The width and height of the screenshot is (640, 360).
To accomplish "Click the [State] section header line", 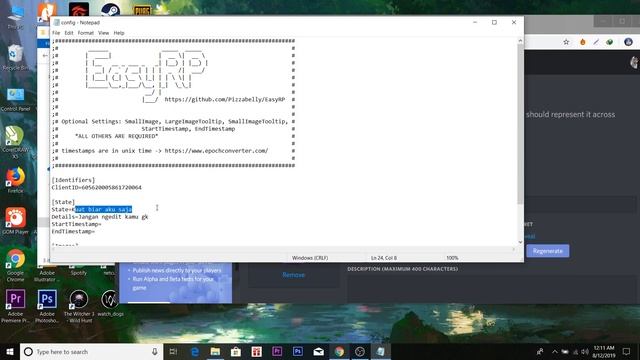I will (63, 202).
